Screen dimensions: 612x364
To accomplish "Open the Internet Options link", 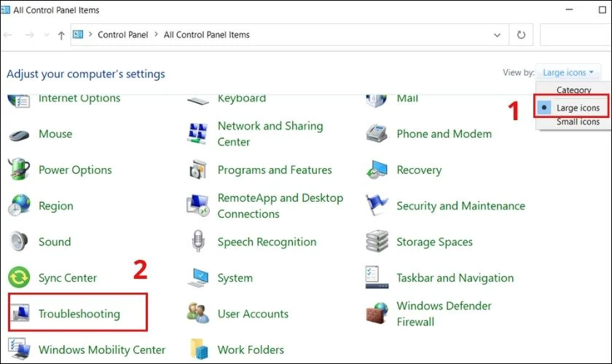I will pos(79,98).
